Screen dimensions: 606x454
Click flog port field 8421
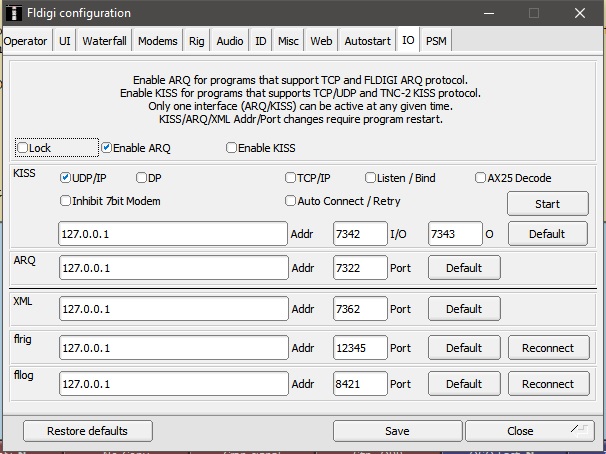coord(360,384)
